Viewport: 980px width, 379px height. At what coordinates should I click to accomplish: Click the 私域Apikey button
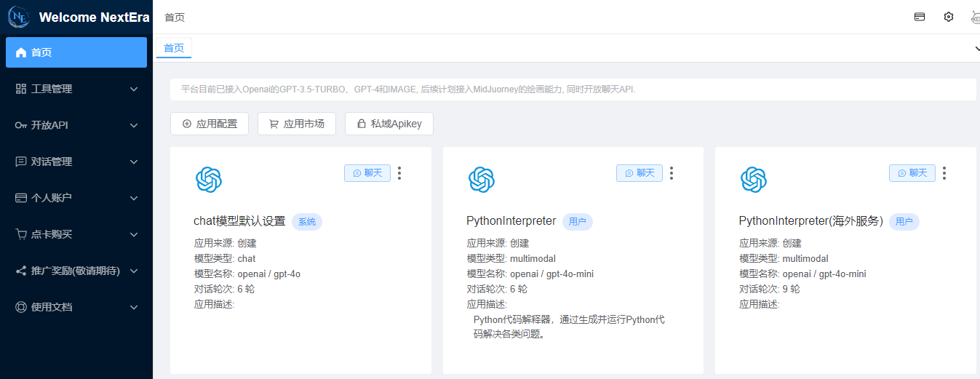tap(389, 124)
